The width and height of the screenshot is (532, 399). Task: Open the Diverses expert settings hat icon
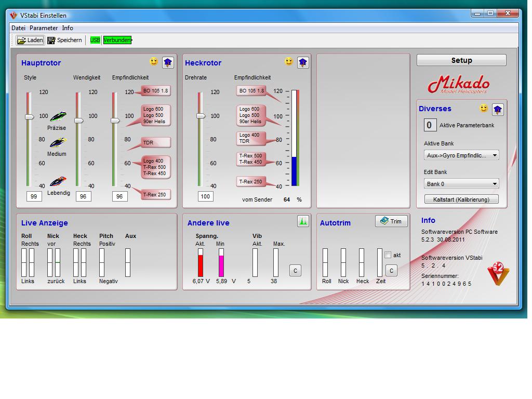click(x=498, y=110)
